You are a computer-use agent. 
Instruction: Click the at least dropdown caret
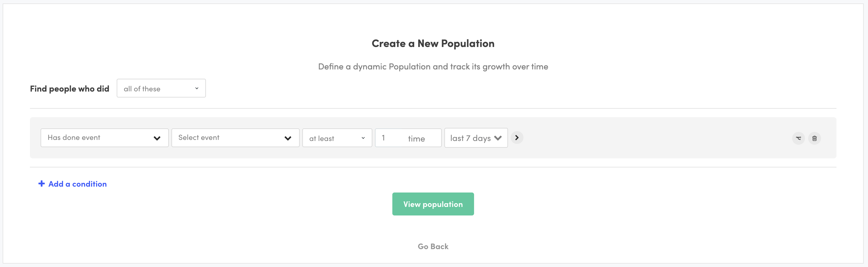pyautogui.click(x=363, y=138)
